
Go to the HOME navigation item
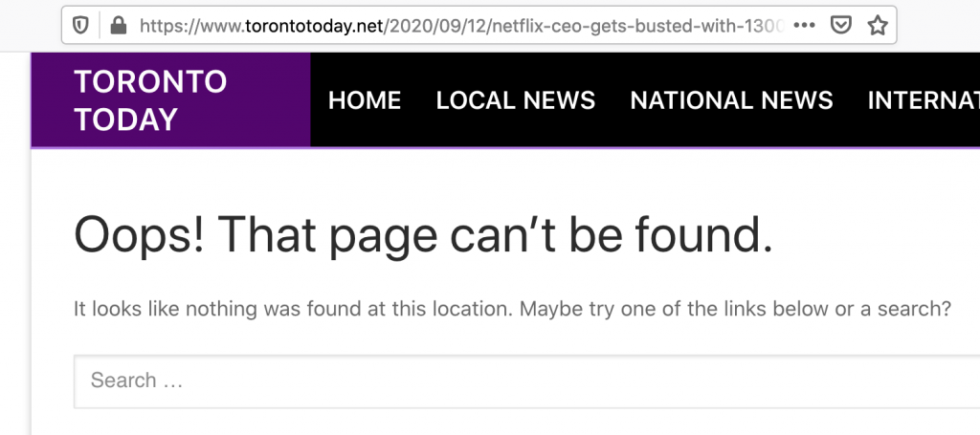[x=365, y=100]
